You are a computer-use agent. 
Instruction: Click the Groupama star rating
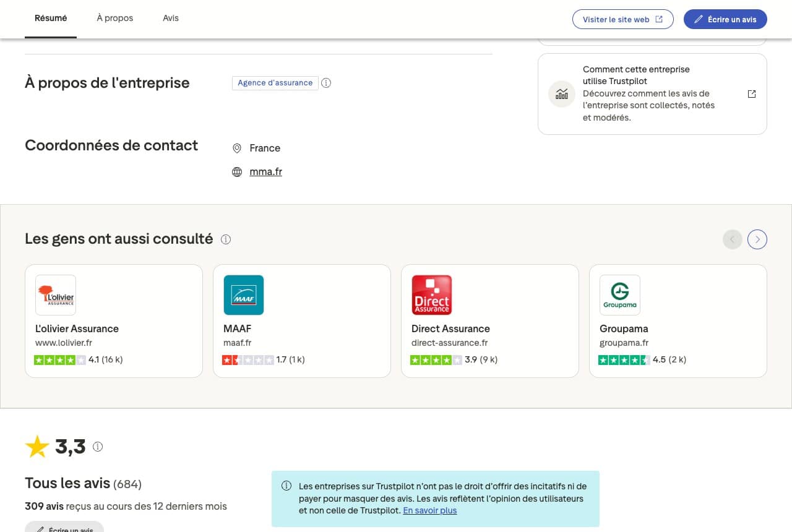tap(624, 359)
